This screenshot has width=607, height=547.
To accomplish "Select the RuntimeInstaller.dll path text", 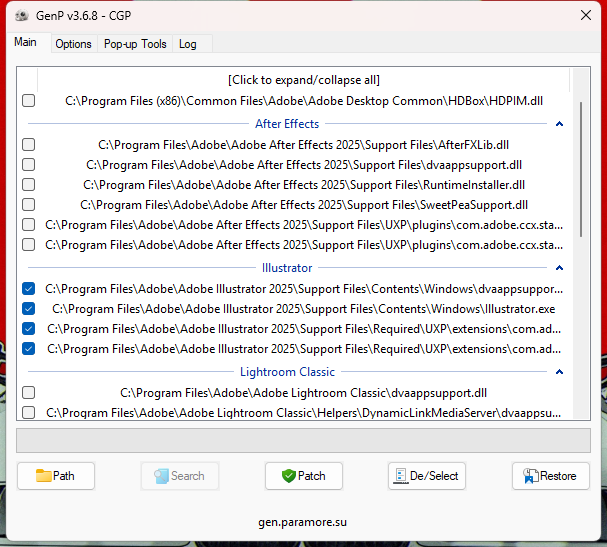I will pyautogui.click(x=304, y=185).
